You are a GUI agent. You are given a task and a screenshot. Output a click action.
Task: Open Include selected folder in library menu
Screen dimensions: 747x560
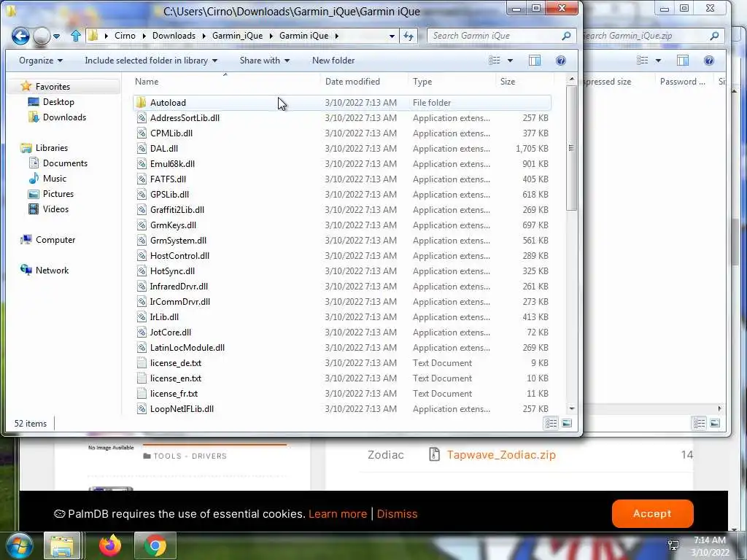click(x=151, y=61)
